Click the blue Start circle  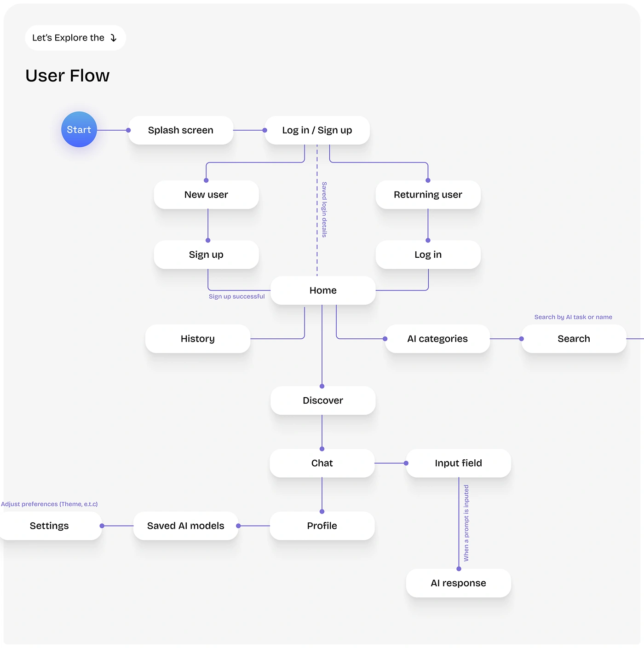79,130
